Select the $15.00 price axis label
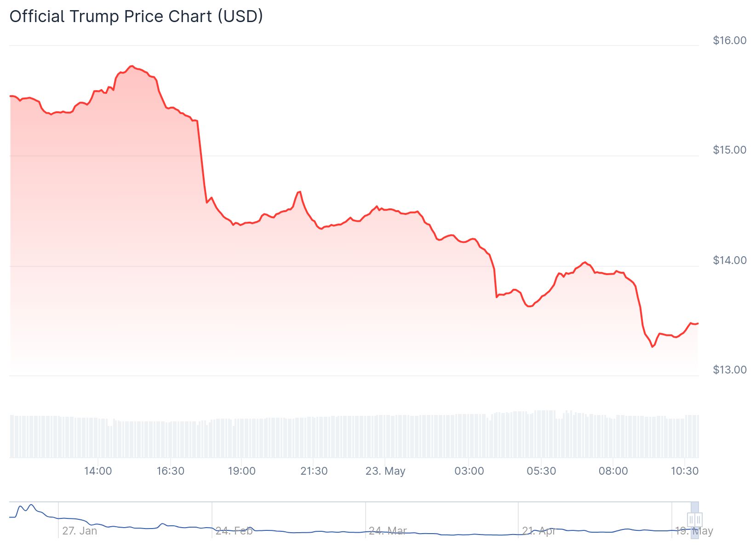This screenshot has height=552, width=756. coord(729,150)
